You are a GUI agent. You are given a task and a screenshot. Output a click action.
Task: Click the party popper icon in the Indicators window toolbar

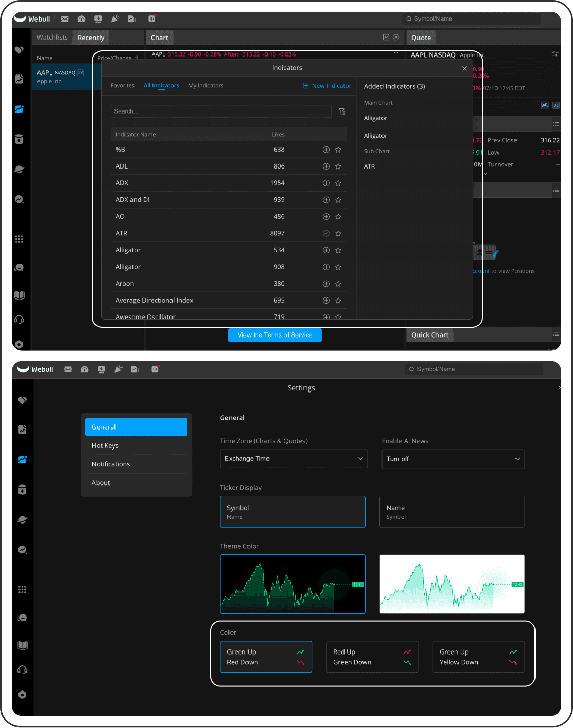(x=115, y=19)
